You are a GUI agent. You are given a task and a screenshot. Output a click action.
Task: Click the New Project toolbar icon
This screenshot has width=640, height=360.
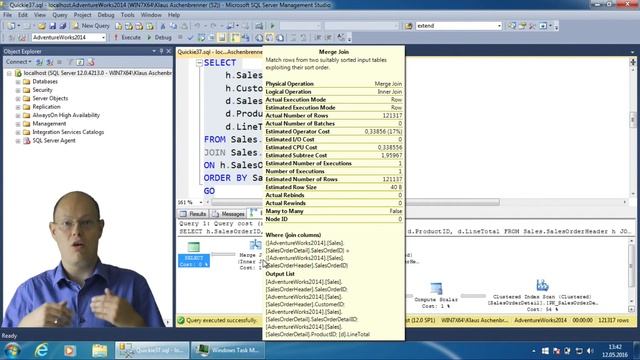[11, 26]
